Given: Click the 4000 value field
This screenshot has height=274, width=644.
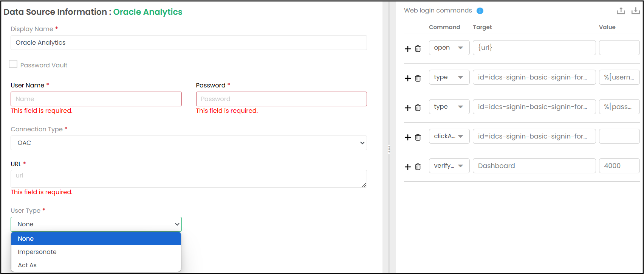Looking at the screenshot, I should click(x=619, y=166).
